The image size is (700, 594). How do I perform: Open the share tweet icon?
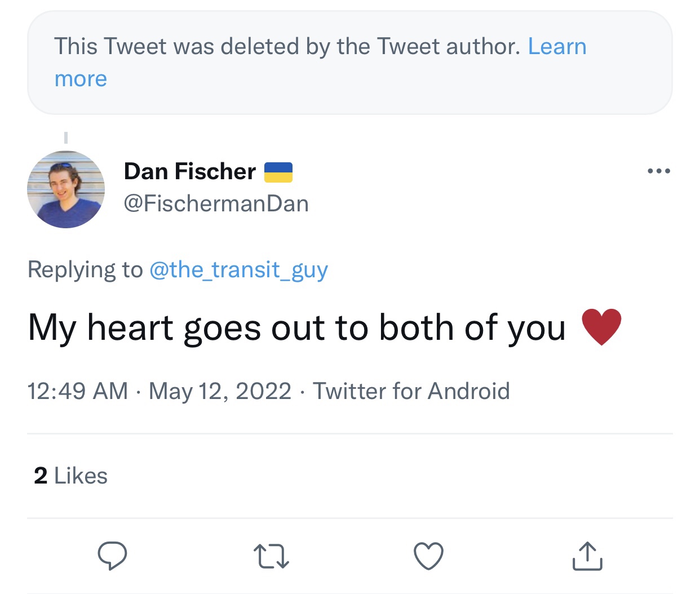point(587,556)
